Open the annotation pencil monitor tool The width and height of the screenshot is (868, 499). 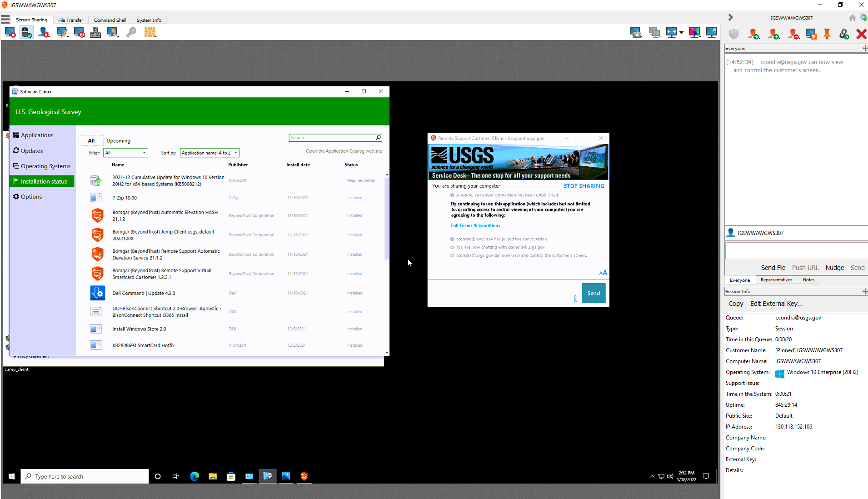coord(62,32)
